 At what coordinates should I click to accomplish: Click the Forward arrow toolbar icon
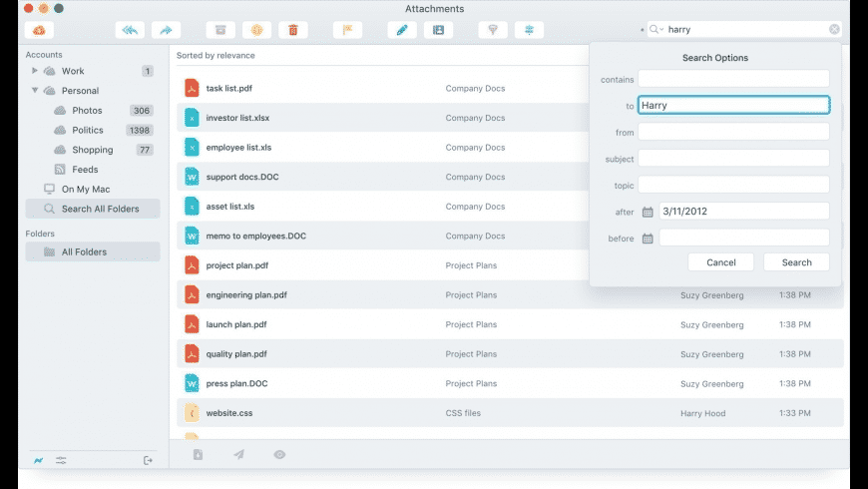tap(166, 30)
